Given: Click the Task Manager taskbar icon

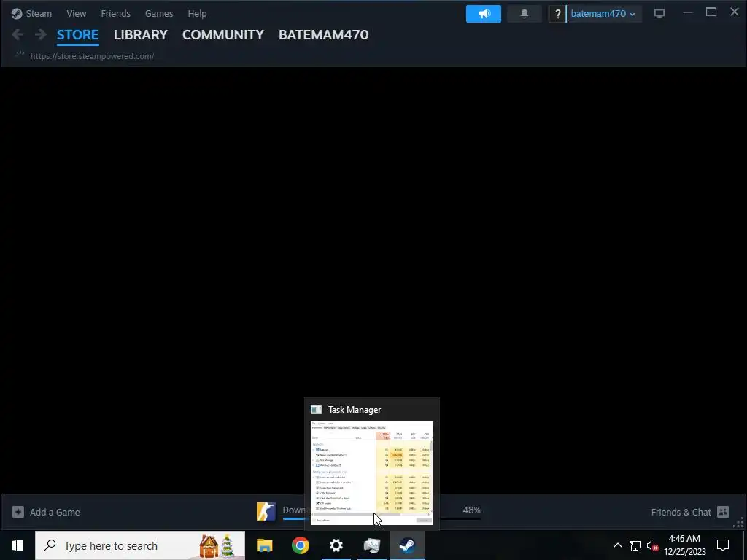Looking at the screenshot, I should pos(371,545).
